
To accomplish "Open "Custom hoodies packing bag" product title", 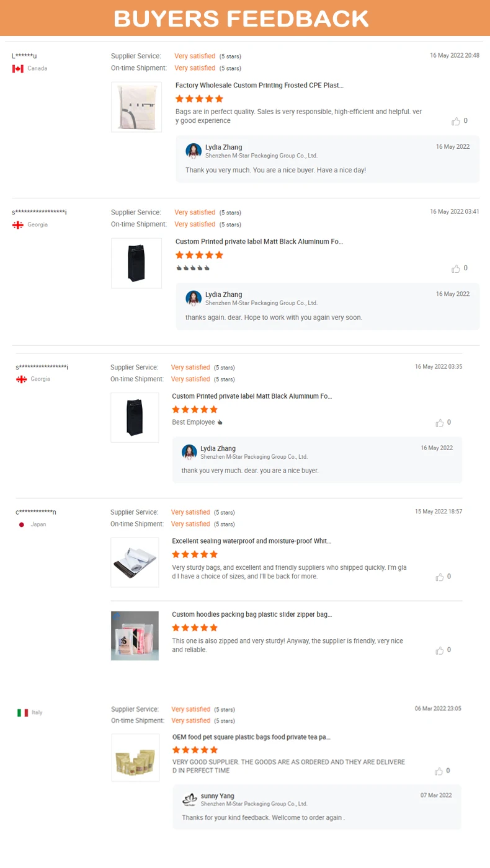I will (252, 614).
